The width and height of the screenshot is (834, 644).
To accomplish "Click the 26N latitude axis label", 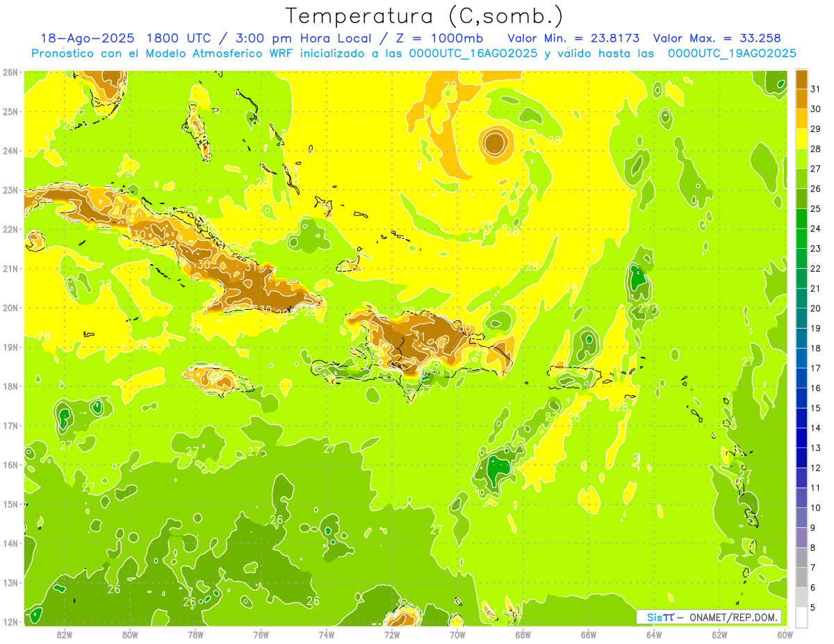I will coord(10,72).
